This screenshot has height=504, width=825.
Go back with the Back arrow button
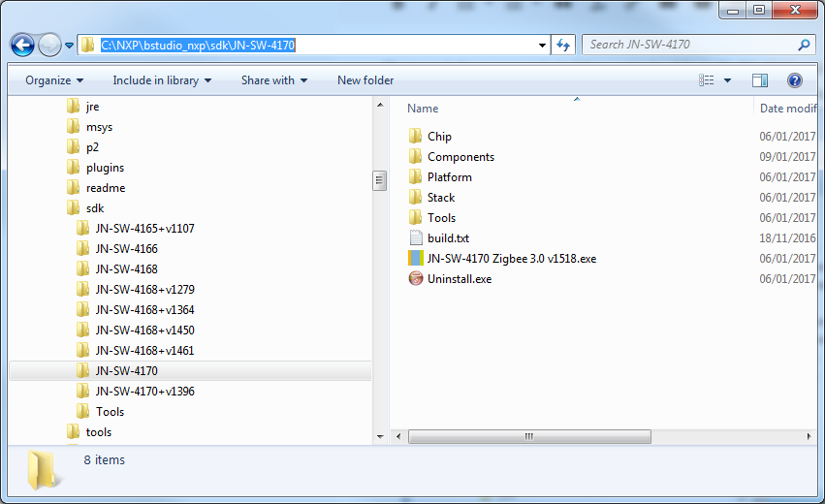point(22,46)
